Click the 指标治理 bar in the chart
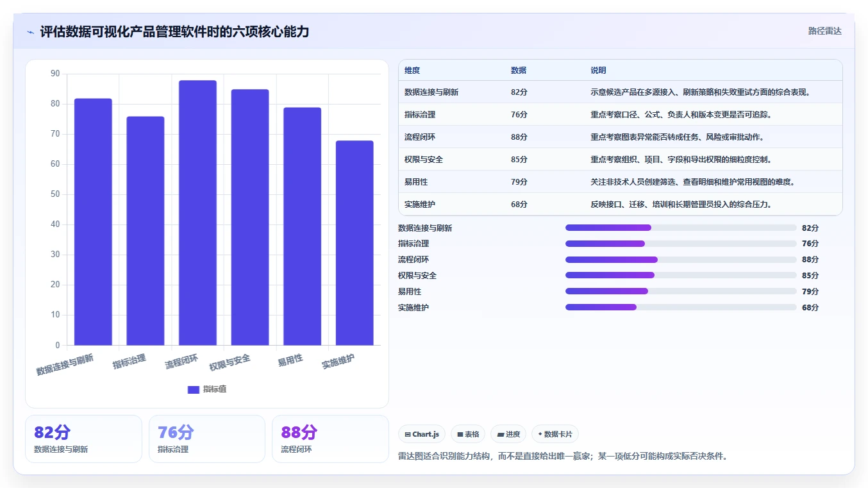This screenshot has width=868, height=488. [x=146, y=231]
